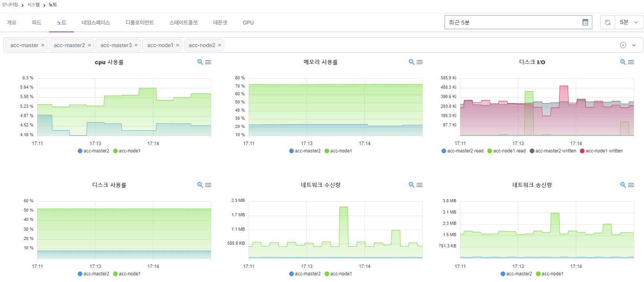Image resolution: width=644 pixels, height=282 pixels.
Task: Switch to the 파드 tab
Action: tap(37, 23)
